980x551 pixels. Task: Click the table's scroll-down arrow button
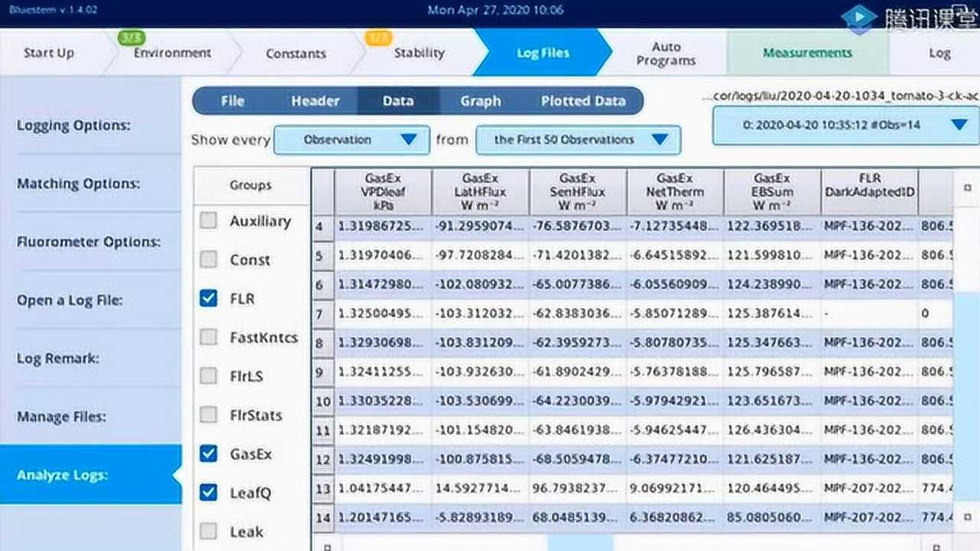coord(966,517)
